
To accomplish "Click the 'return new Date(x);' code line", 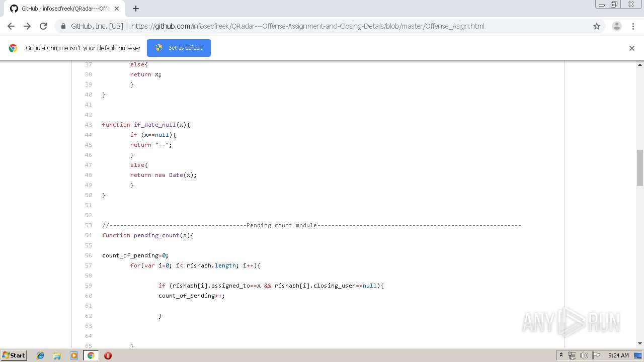I will tap(164, 175).
